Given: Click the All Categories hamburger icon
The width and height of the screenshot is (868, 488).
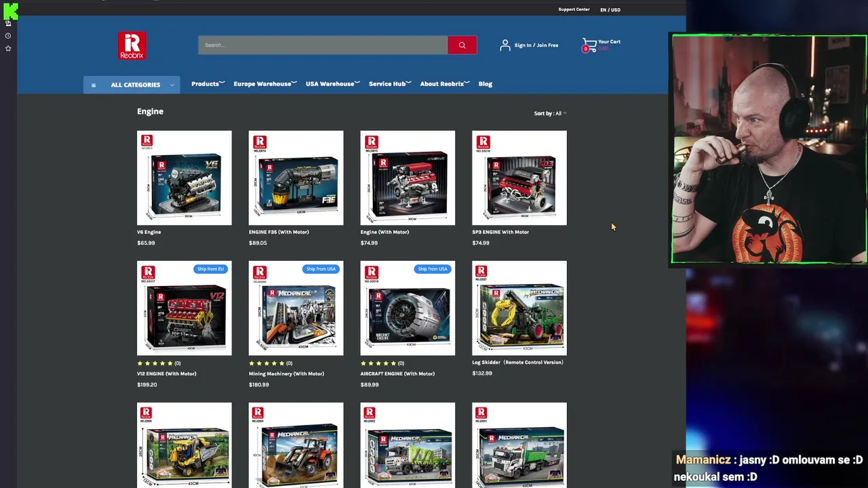Looking at the screenshot, I should click(94, 85).
